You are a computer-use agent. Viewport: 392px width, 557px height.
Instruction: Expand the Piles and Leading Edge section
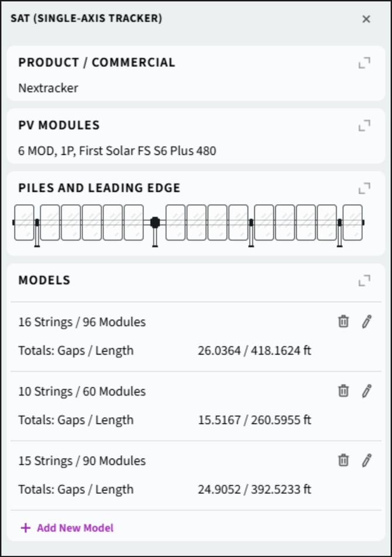point(365,188)
